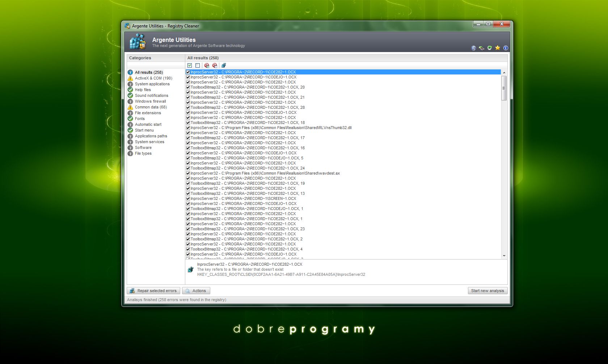
Task: Click the details pane registry cubes icon
Action: pyautogui.click(x=191, y=270)
